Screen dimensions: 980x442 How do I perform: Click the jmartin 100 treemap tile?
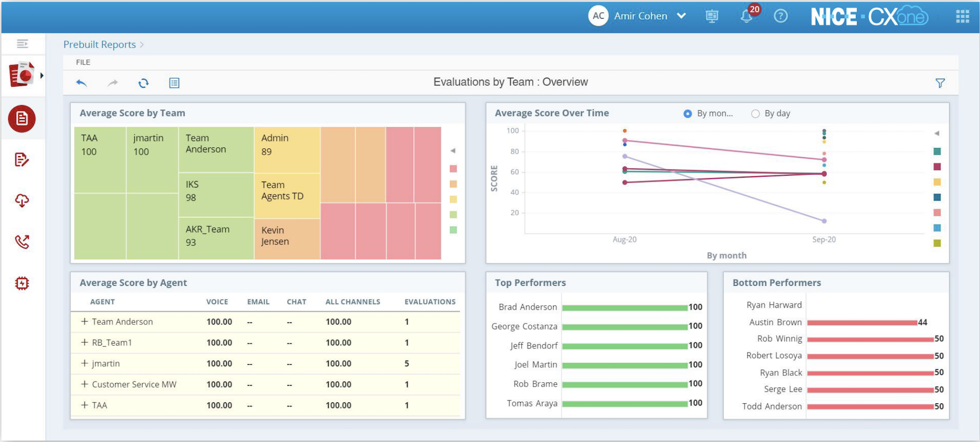pos(152,160)
